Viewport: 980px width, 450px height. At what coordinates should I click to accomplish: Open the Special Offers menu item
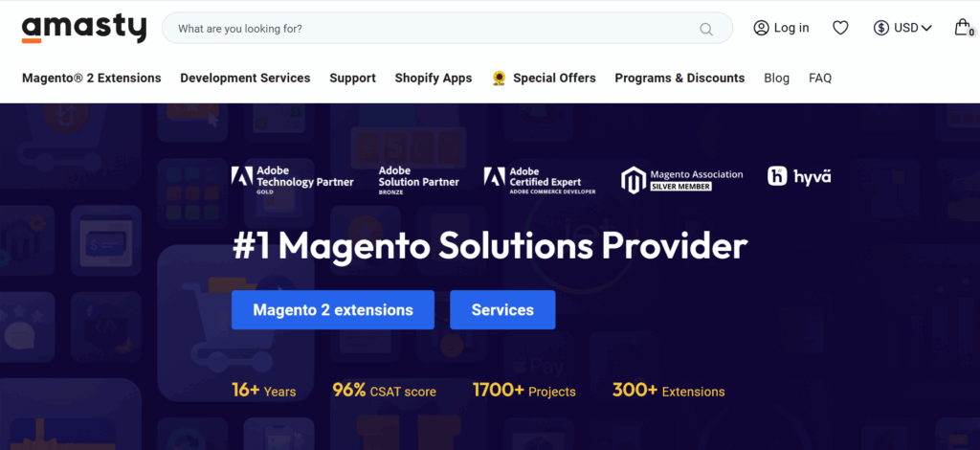tap(554, 79)
